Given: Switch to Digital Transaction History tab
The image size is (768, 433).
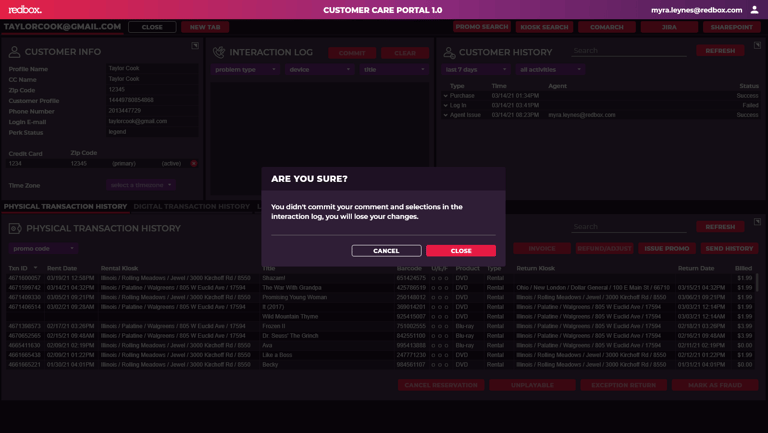Looking at the screenshot, I should coord(192,207).
